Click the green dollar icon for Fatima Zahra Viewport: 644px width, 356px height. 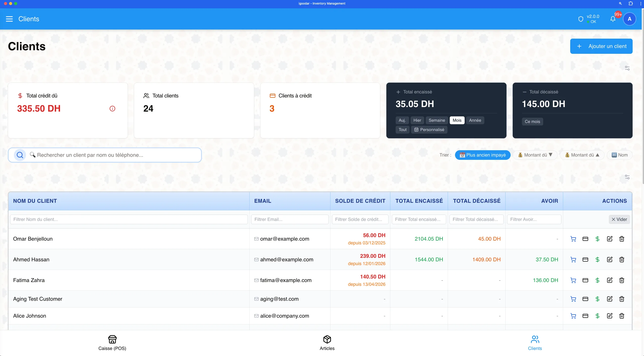pos(598,280)
